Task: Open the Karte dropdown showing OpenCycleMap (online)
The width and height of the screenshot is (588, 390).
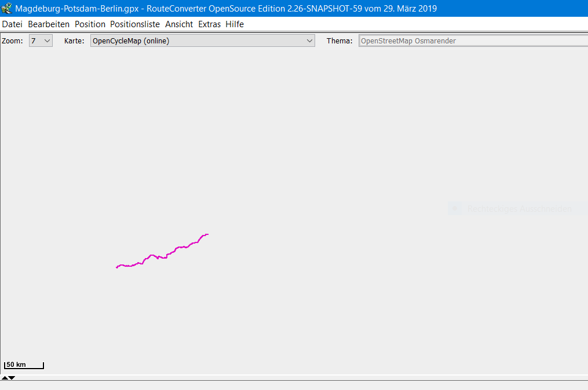Action: pyautogui.click(x=203, y=41)
